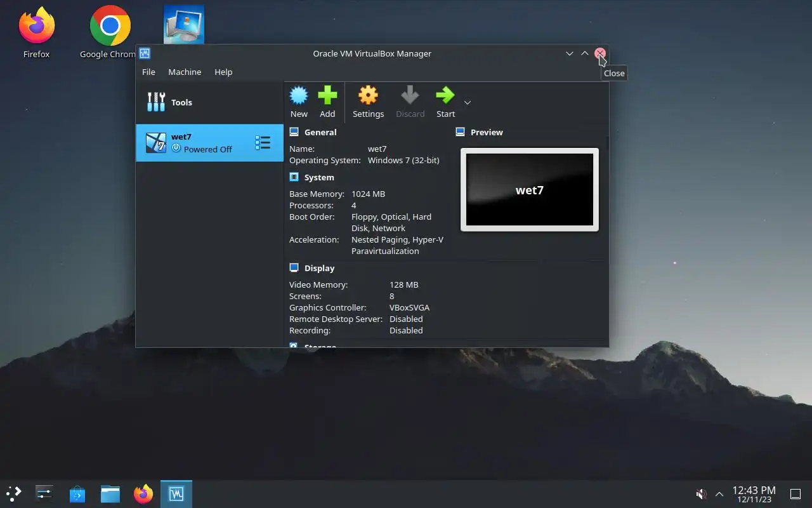Maximize the VirtualBox Manager window

tap(585, 53)
